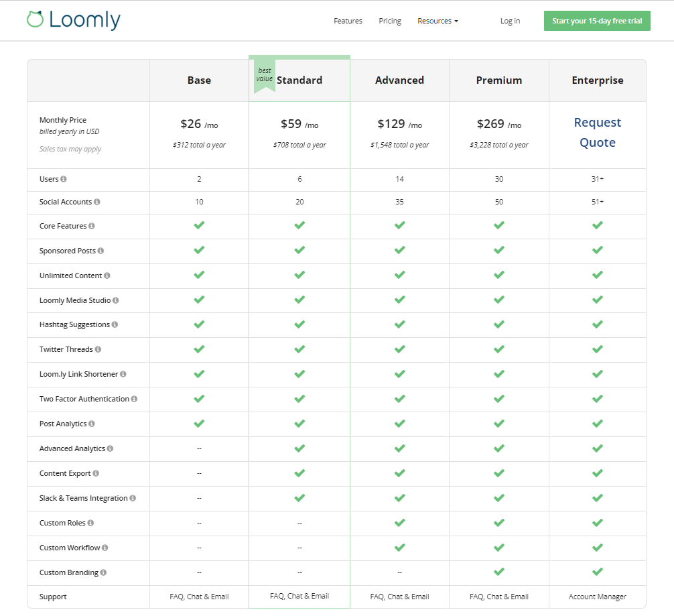Expand the Resources dropdown menu
This screenshot has width=674, height=616.
click(x=437, y=21)
